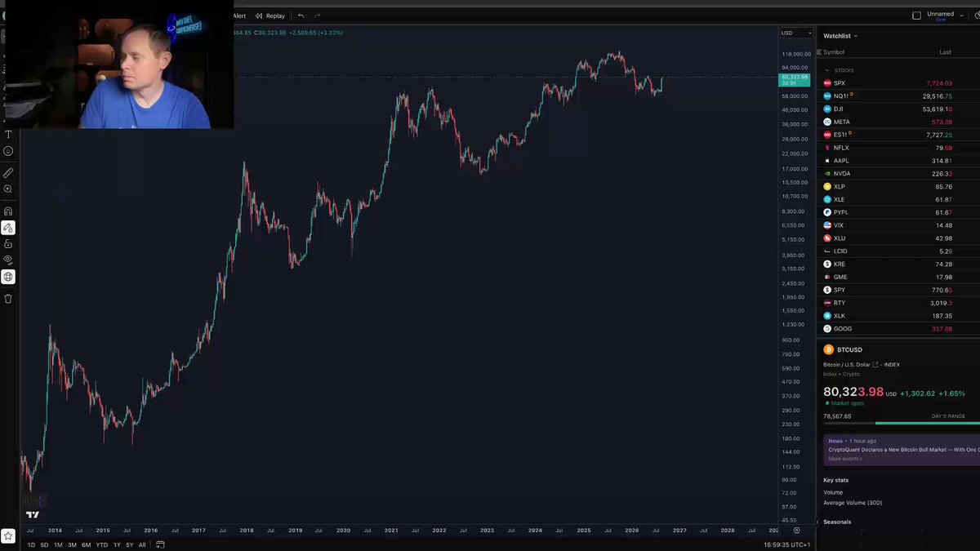This screenshot has width=980, height=551.
Task: Open the Alert creation button
Action: pos(238,16)
